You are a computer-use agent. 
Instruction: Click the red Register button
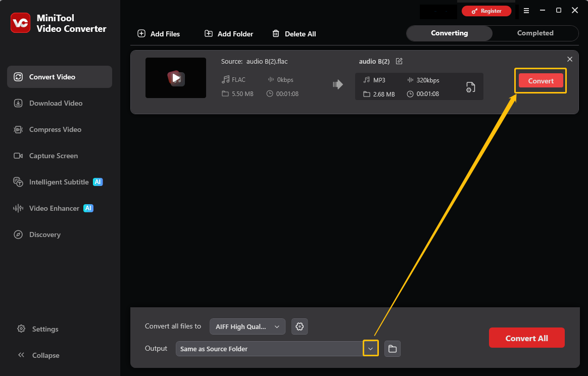[486, 11]
